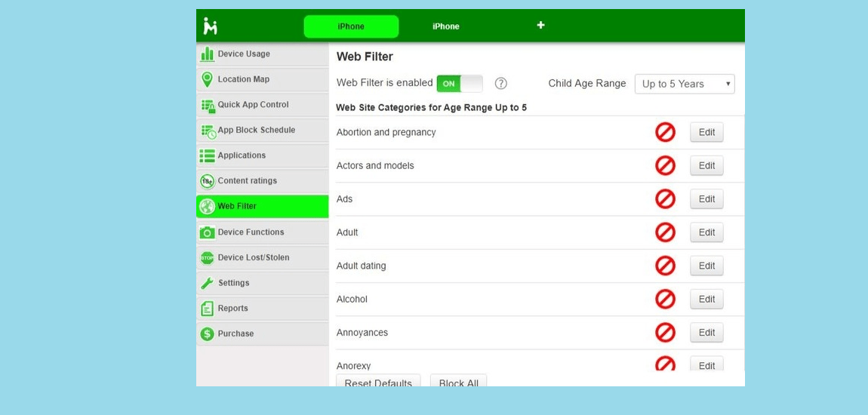Toggle block icon for Abortion and pregnancy

click(666, 132)
